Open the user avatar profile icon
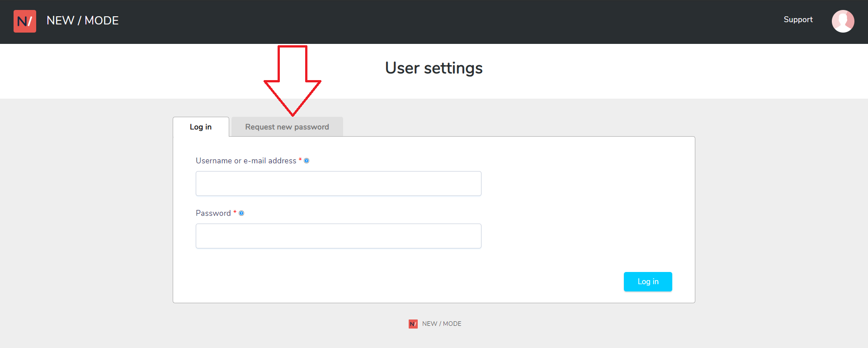Image resolution: width=868 pixels, height=348 pixels. click(x=843, y=21)
